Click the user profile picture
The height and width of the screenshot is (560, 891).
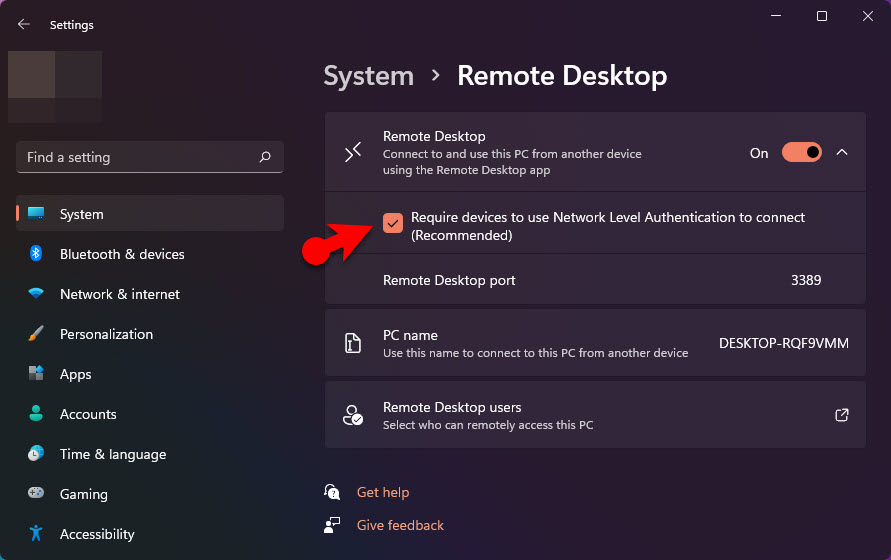click(x=55, y=86)
